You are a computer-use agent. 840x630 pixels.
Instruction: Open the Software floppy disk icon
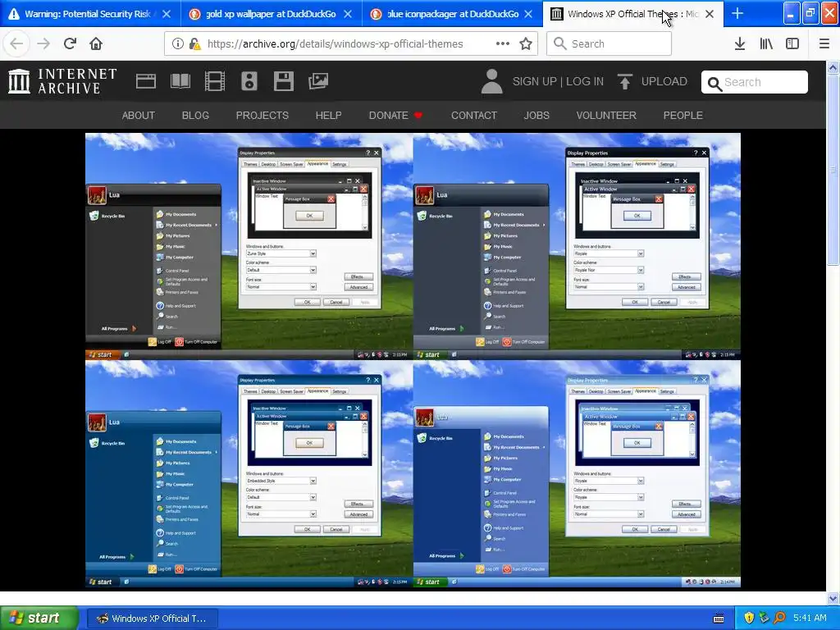point(283,81)
